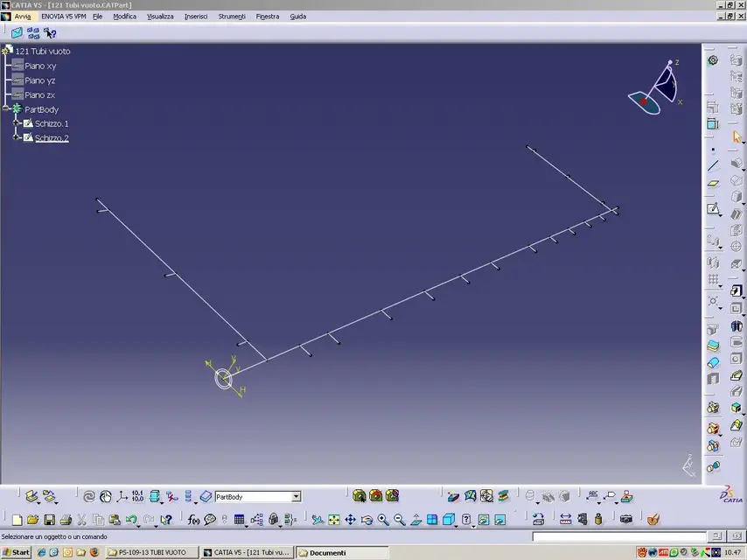Click the Windows Start button
The image size is (747, 560).
point(16,552)
